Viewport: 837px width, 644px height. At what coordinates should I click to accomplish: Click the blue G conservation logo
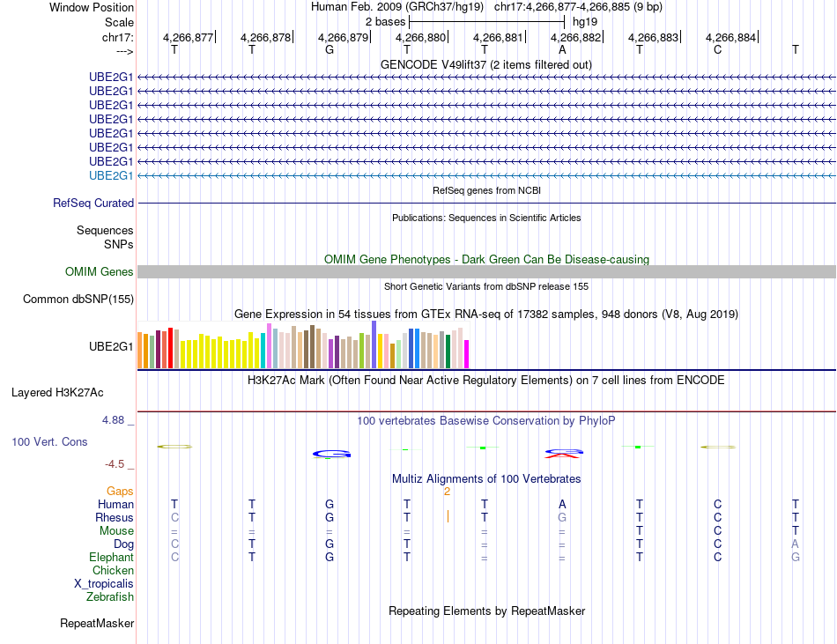(331, 454)
